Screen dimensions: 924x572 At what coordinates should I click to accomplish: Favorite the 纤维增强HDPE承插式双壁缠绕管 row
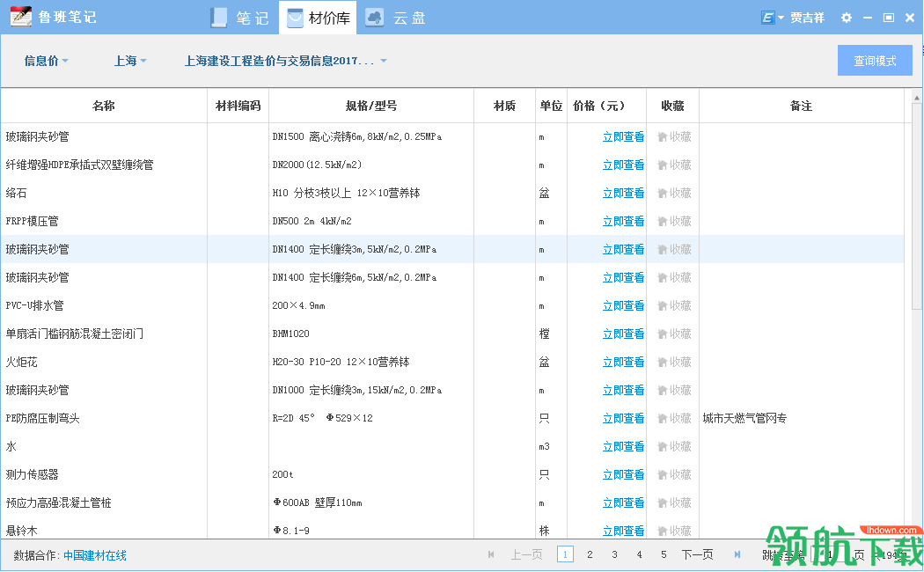tap(674, 165)
